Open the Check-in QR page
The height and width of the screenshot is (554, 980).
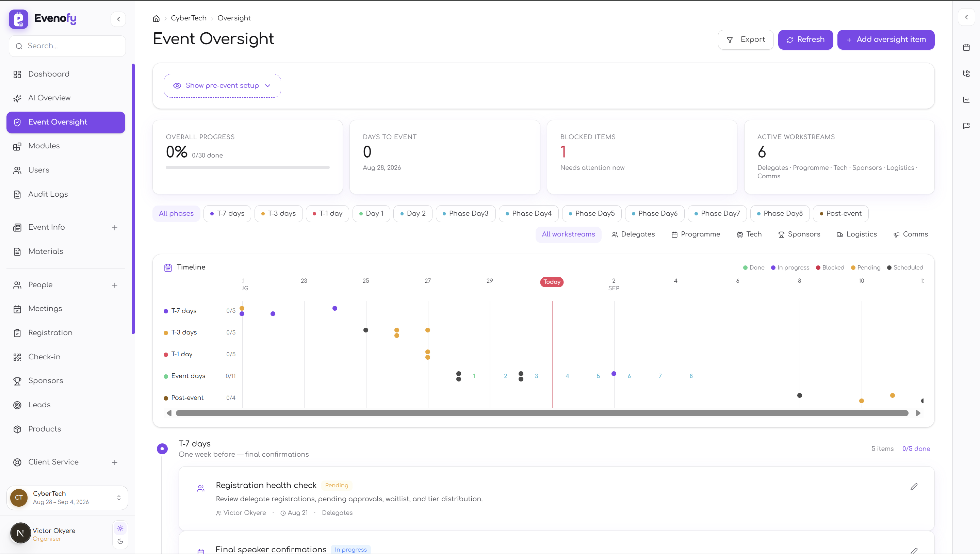click(66, 357)
